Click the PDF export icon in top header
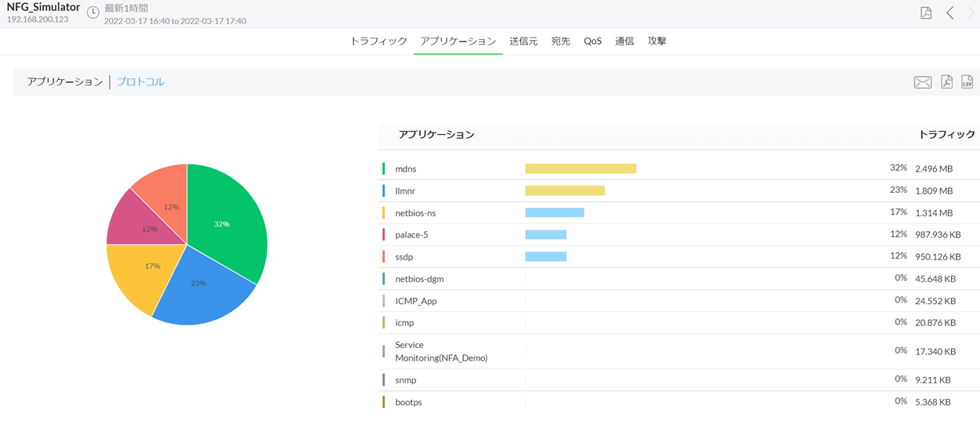The image size is (980, 428). (926, 13)
